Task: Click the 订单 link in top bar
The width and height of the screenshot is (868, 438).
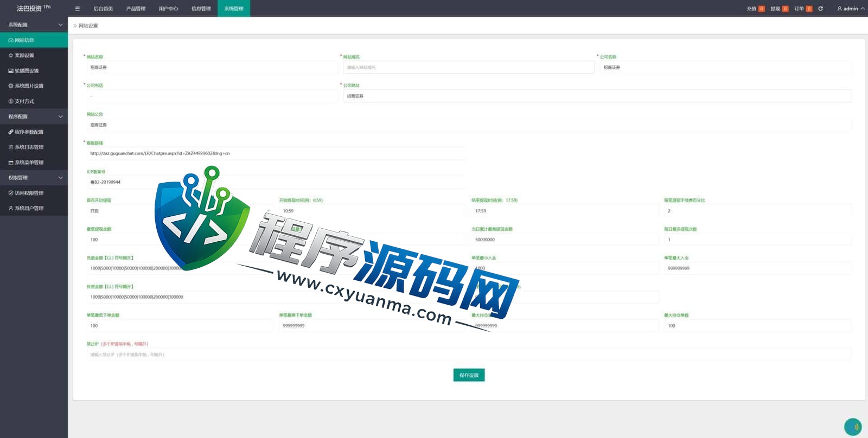Action: click(799, 9)
